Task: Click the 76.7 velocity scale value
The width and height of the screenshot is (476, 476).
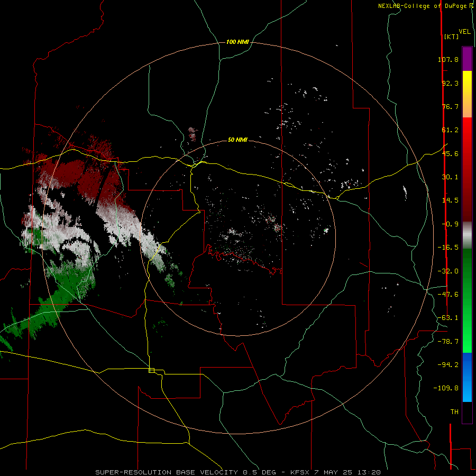Action: pos(450,106)
